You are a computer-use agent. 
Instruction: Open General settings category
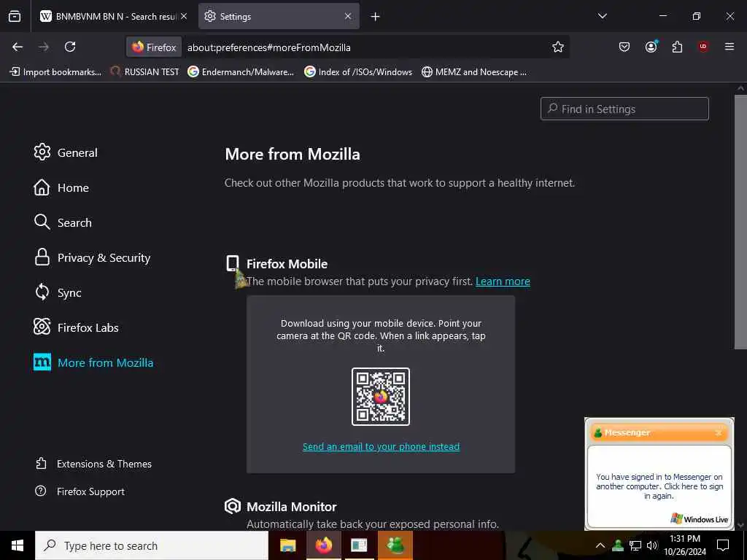pos(66,152)
